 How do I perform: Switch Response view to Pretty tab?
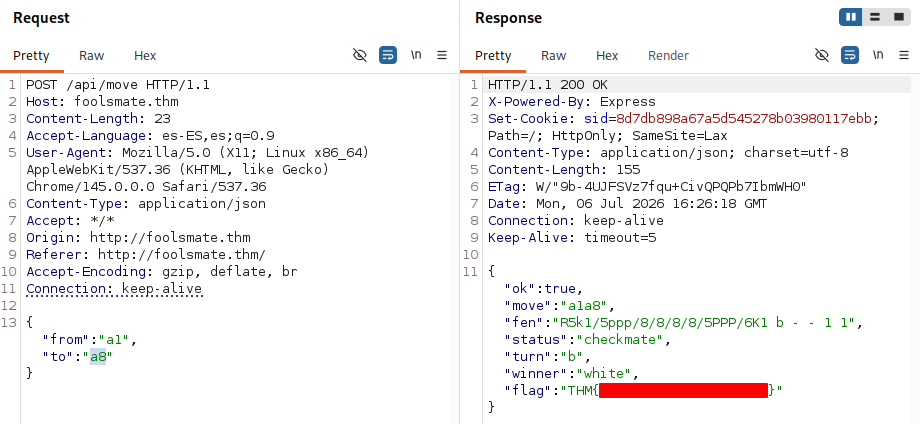point(493,56)
